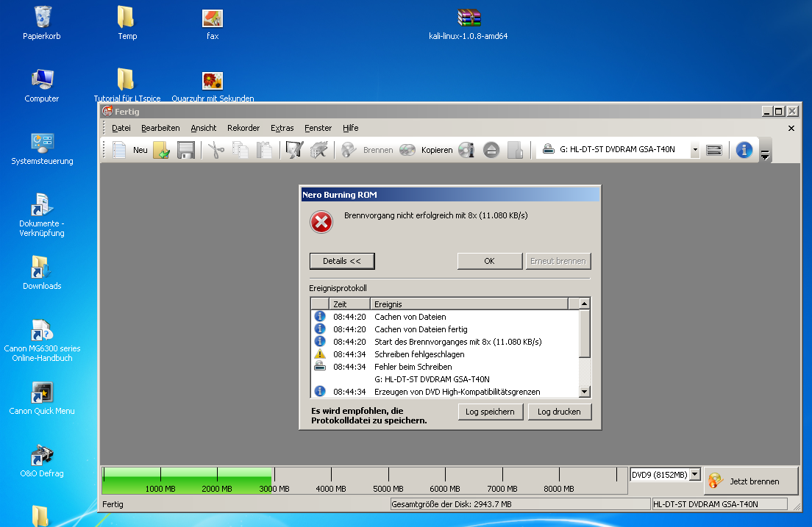The height and width of the screenshot is (527, 812).
Task: Click the Paste clipboard toolbar icon
Action: point(265,150)
